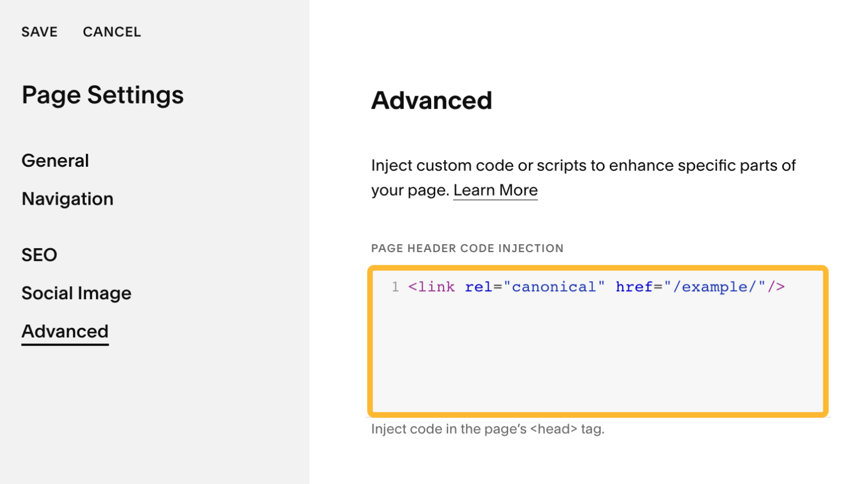Click the href attribute in the code
The height and width of the screenshot is (484, 868).
[x=635, y=287]
